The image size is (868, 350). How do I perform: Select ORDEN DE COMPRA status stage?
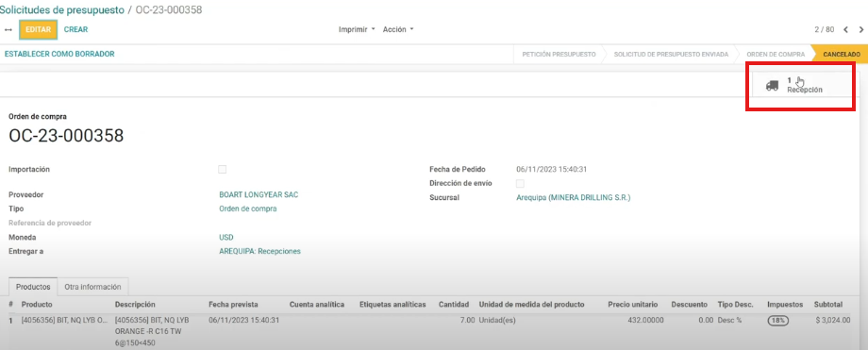tap(775, 55)
